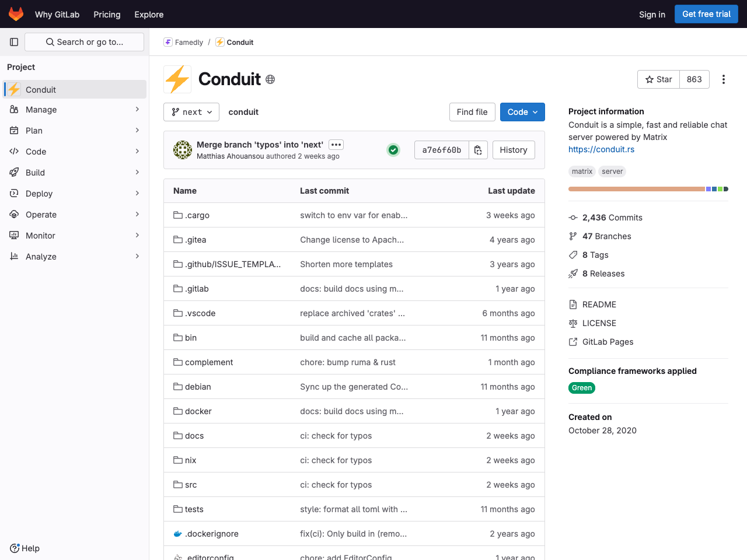Open 'Shorten more templates' commit message
Image resolution: width=747 pixels, height=560 pixels.
click(346, 264)
